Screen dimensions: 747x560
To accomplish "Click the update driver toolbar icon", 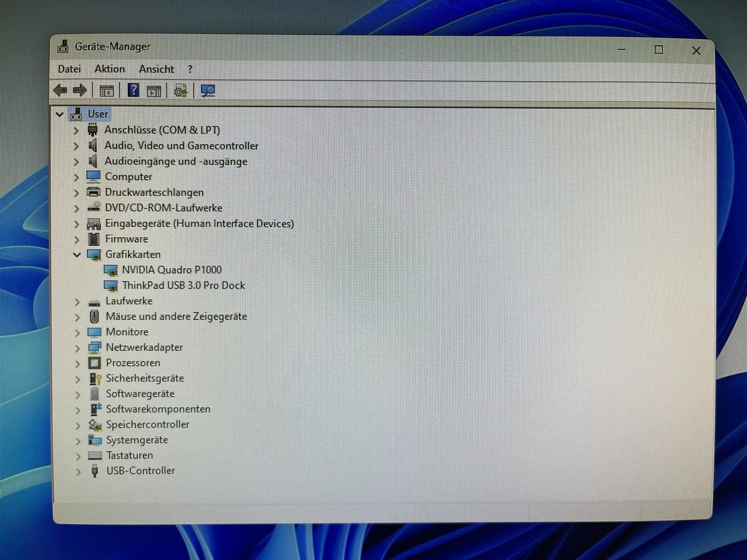I will (181, 90).
